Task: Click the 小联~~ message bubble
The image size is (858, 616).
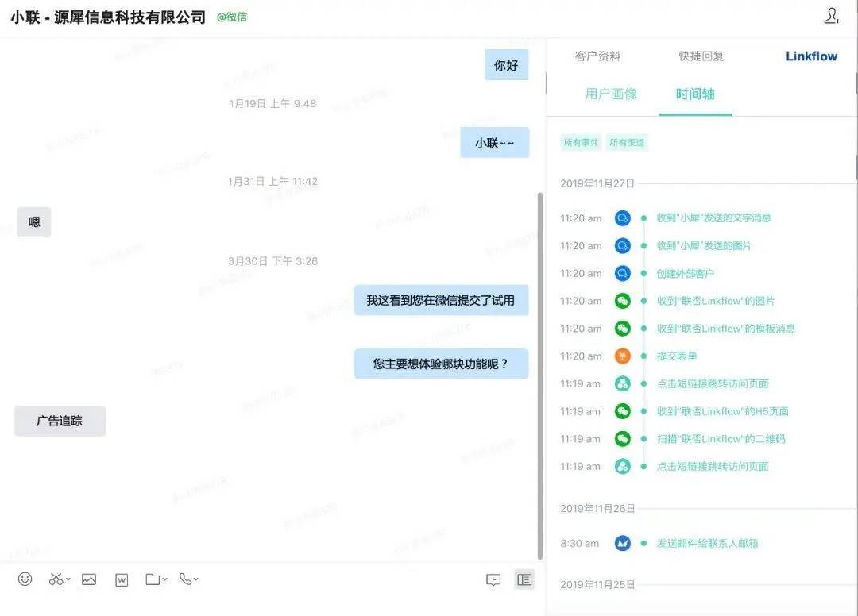Action: pyautogui.click(x=495, y=143)
